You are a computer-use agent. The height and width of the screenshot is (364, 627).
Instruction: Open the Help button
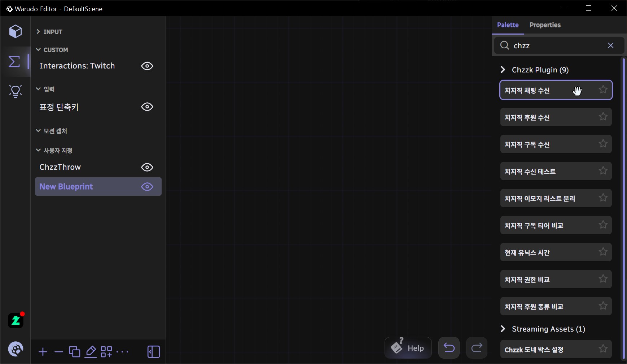(x=408, y=348)
